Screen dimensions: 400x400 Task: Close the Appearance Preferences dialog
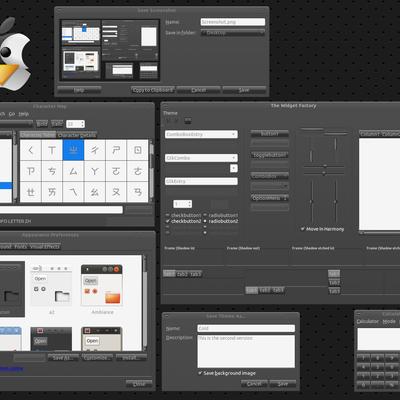coord(139,384)
